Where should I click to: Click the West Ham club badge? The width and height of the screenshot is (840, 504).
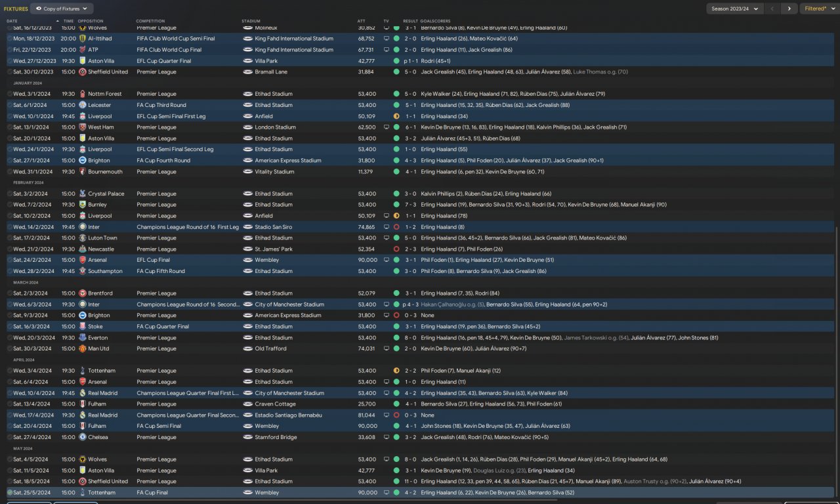point(82,127)
